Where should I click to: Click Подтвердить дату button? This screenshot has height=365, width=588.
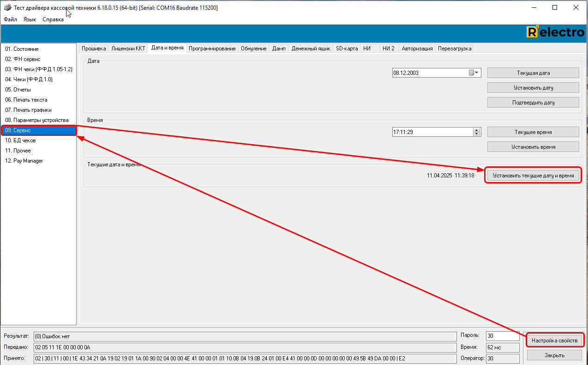[533, 103]
